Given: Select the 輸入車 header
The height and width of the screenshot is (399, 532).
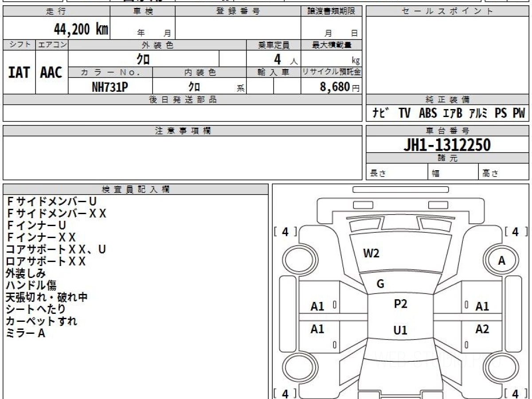Looking at the screenshot, I should coord(274,72).
